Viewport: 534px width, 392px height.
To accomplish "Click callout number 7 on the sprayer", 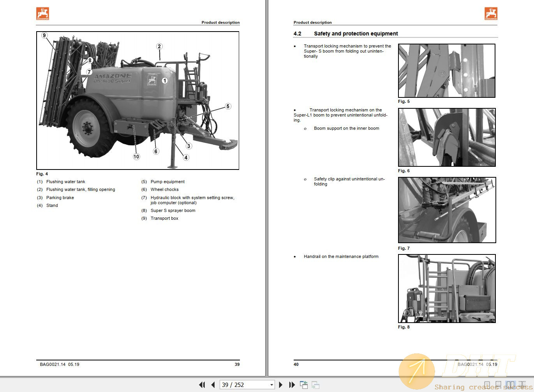I will tap(89, 72).
